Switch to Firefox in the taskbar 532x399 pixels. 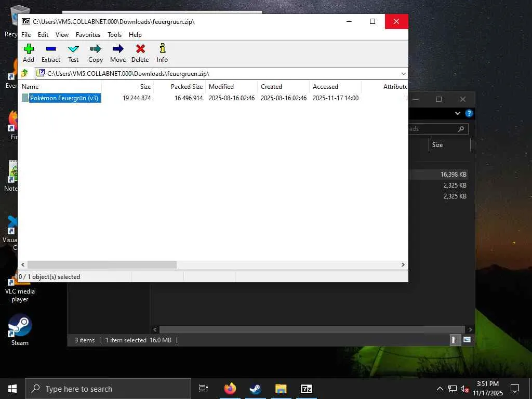[230, 389]
